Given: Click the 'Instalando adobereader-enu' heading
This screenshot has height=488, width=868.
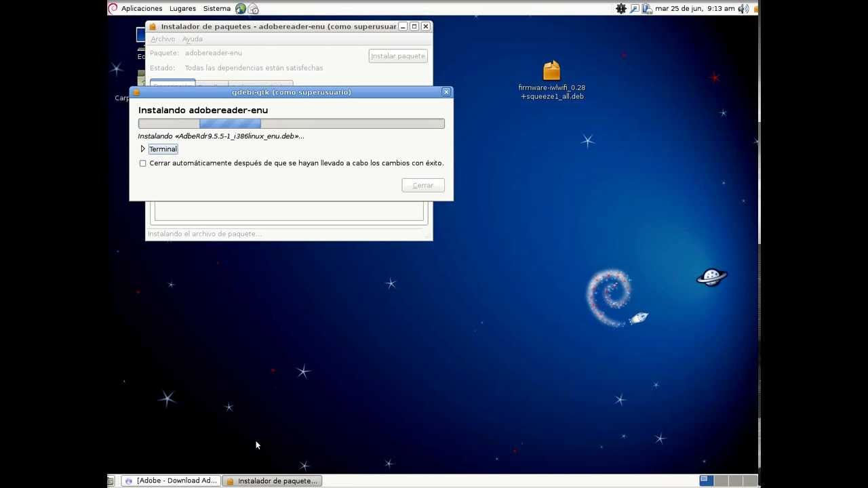Looking at the screenshot, I should 203,110.
